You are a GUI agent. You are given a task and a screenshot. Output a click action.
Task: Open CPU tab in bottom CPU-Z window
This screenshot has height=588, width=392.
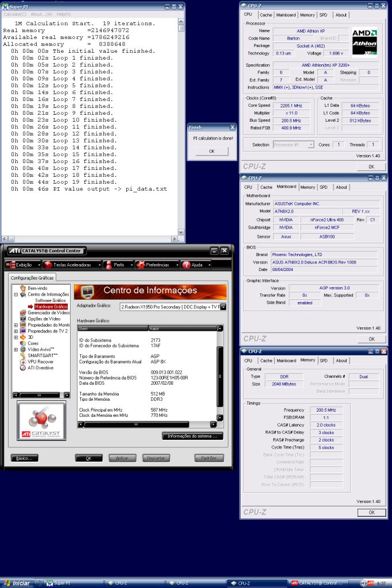[248, 361]
